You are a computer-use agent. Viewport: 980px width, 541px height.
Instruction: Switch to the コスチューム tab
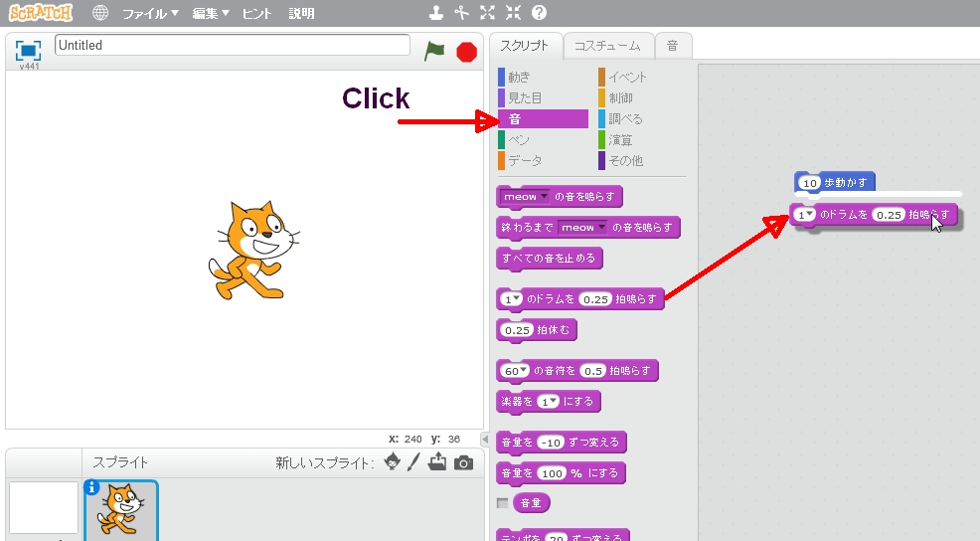click(x=607, y=46)
